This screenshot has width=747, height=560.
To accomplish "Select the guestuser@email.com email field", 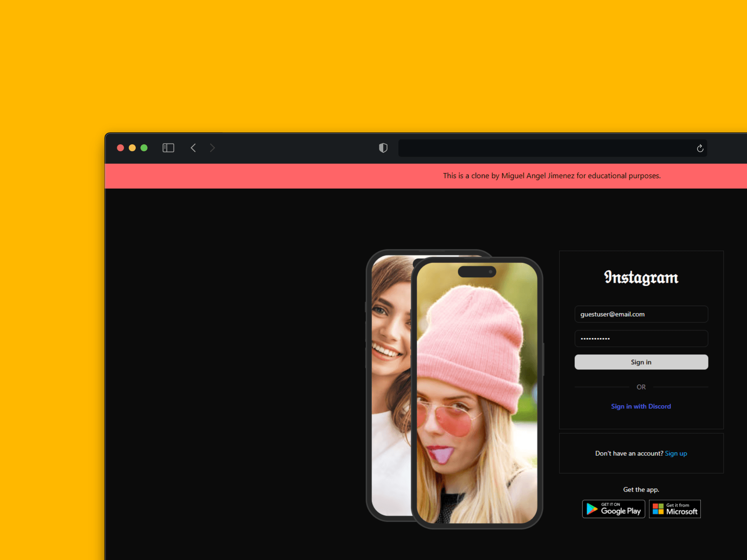I will [x=641, y=314].
